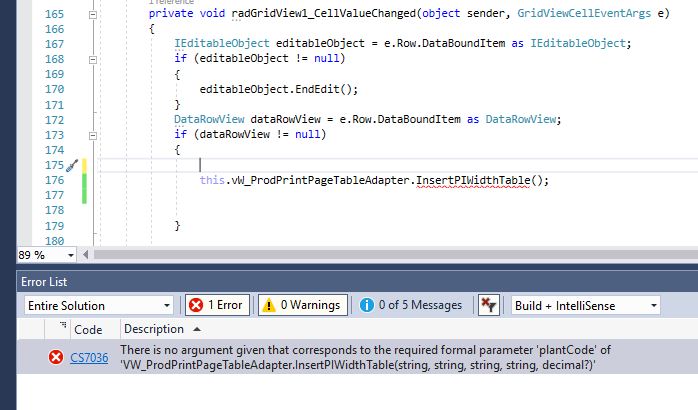Screen dimensions: 698x410
Task: Place cursor on empty line 175
Action: click(x=396, y=165)
